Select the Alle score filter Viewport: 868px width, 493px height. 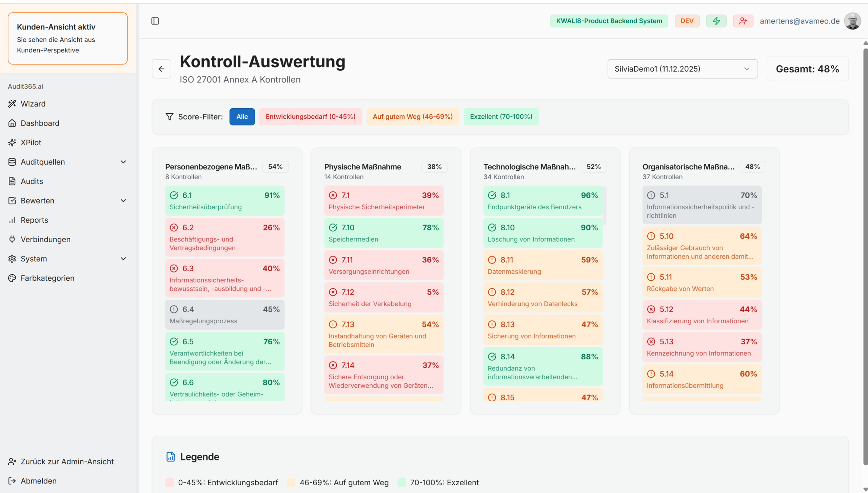click(242, 117)
